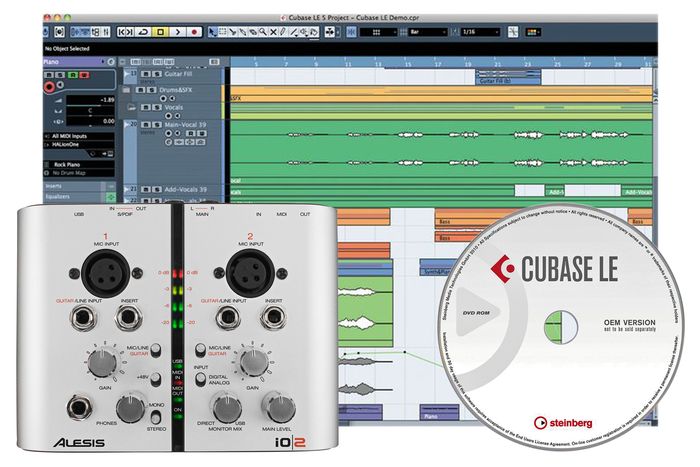700x467 pixels.
Task: Click the track delay 0.00 field
Action: (90, 121)
